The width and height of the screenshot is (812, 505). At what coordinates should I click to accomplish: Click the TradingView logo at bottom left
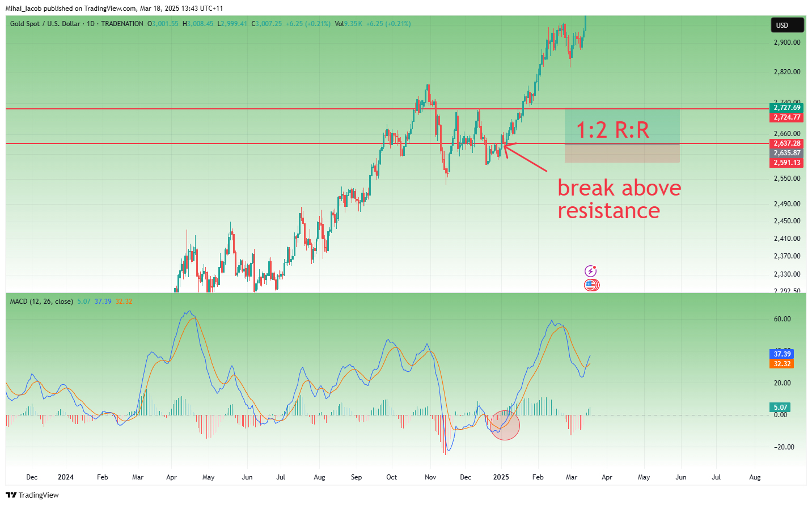[x=32, y=495]
